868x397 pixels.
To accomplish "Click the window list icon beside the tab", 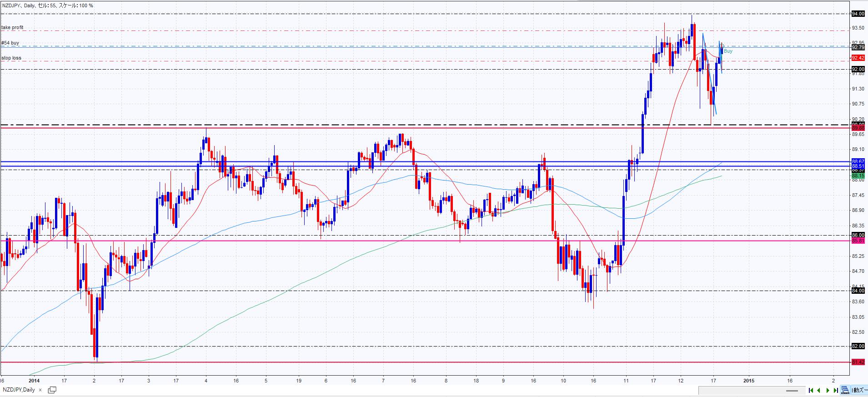I will click(52, 390).
